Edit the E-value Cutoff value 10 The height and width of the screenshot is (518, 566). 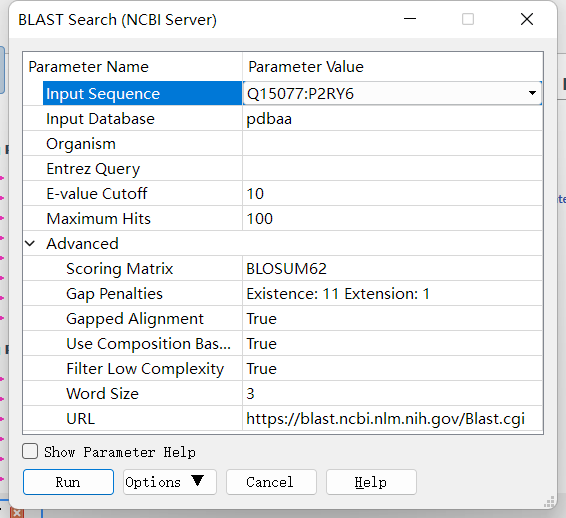click(x=392, y=193)
